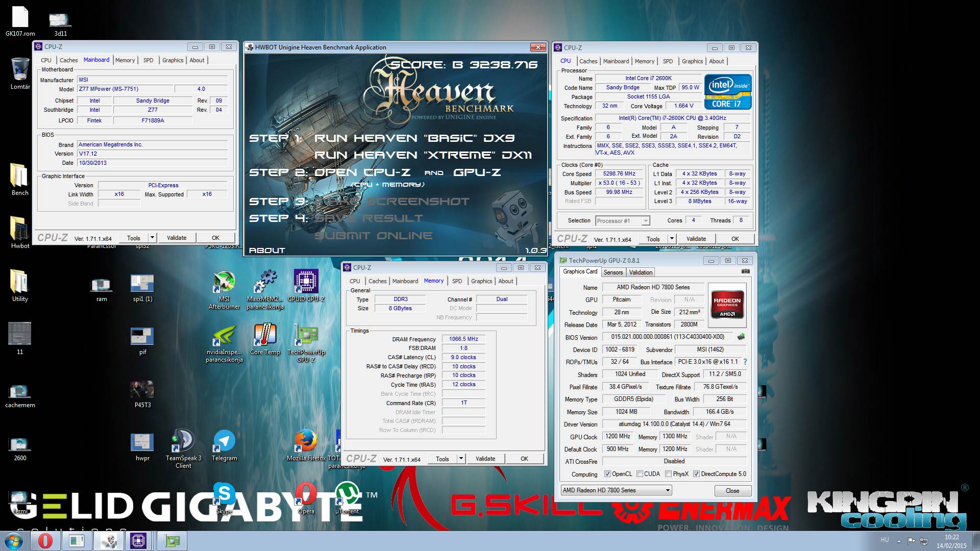Click Close button in GPU-Z

[732, 491]
